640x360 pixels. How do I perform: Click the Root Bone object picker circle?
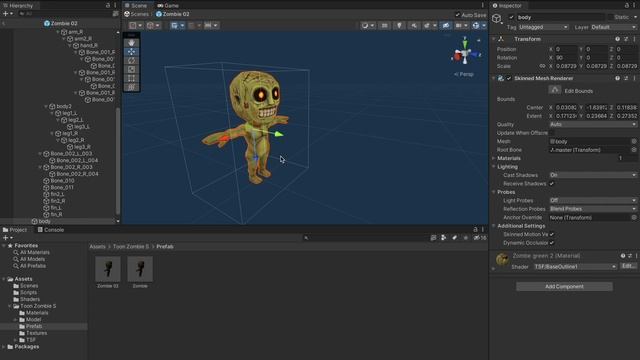(634, 150)
